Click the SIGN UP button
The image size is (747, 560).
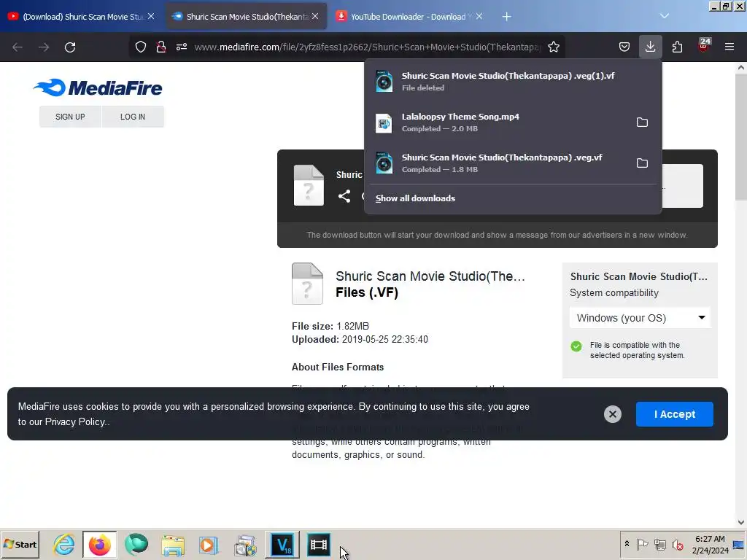point(70,117)
